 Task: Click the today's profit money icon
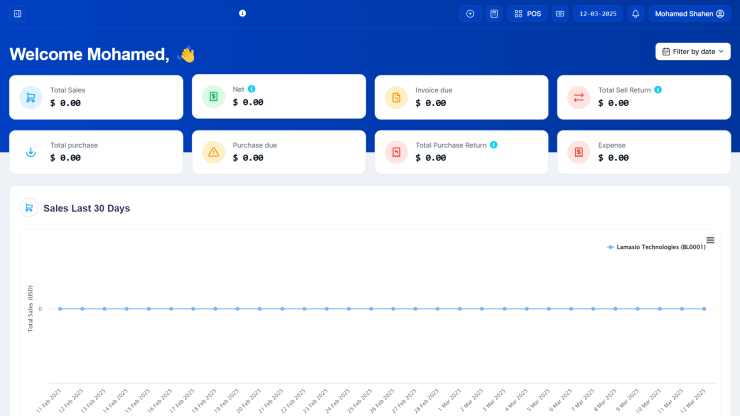(x=560, y=14)
